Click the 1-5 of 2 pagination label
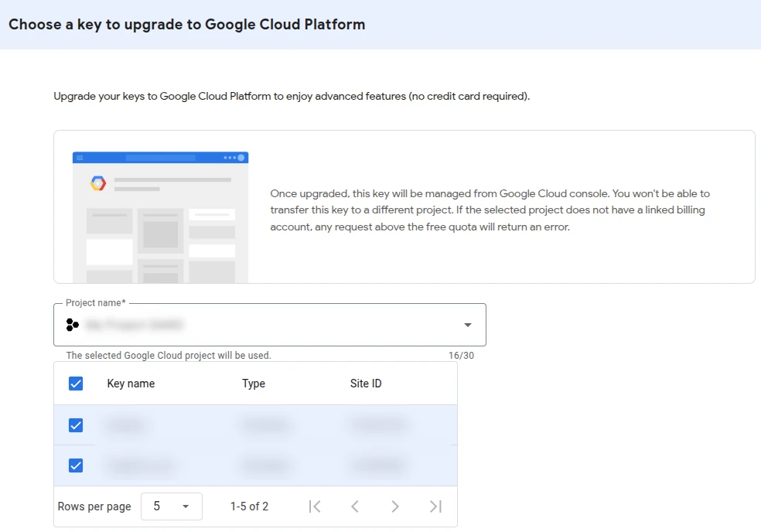The image size is (761, 532). pos(249,506)
